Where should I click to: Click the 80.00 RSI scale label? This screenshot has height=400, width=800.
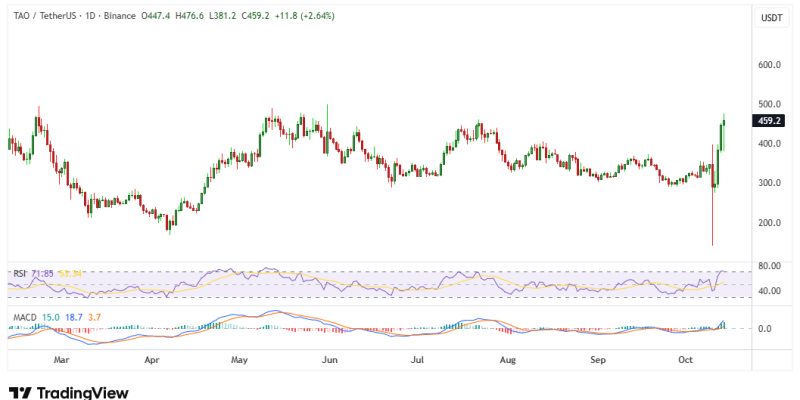pyautogui.click(x=770, y=267)
